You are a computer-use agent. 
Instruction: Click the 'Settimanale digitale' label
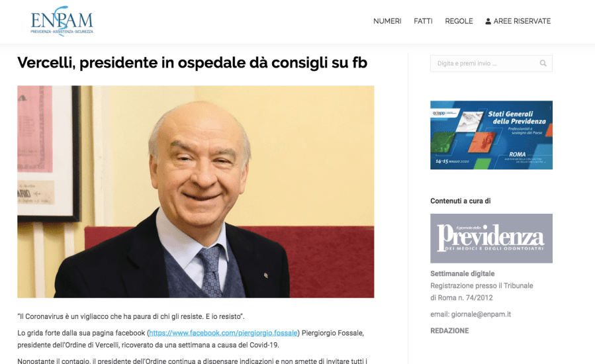tap(462, 274)
